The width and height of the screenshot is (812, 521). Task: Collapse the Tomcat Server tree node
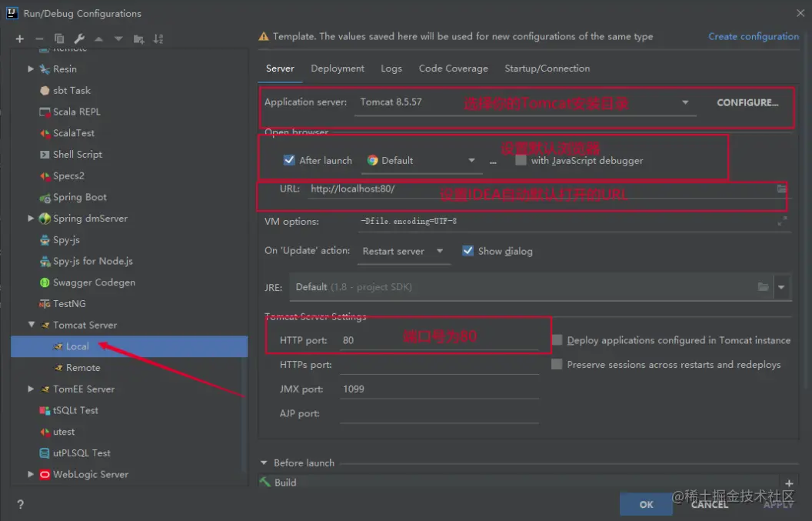coord(31,325)
